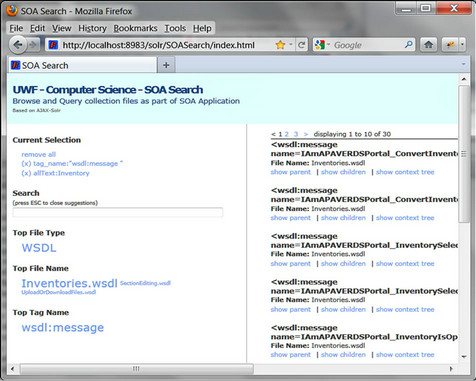This screenshot has width=476, height=381.
Task: Click the horizontal scrollbar thumb
Action: click(136, 369)
